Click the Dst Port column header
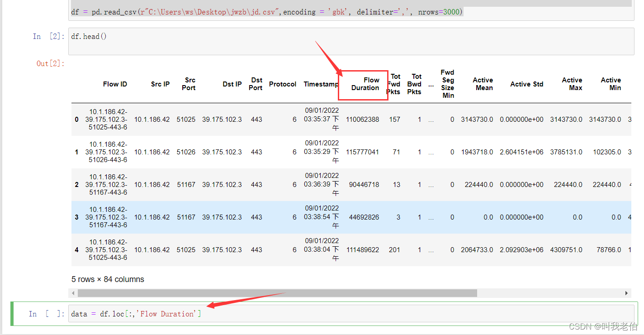 [256, 84]
